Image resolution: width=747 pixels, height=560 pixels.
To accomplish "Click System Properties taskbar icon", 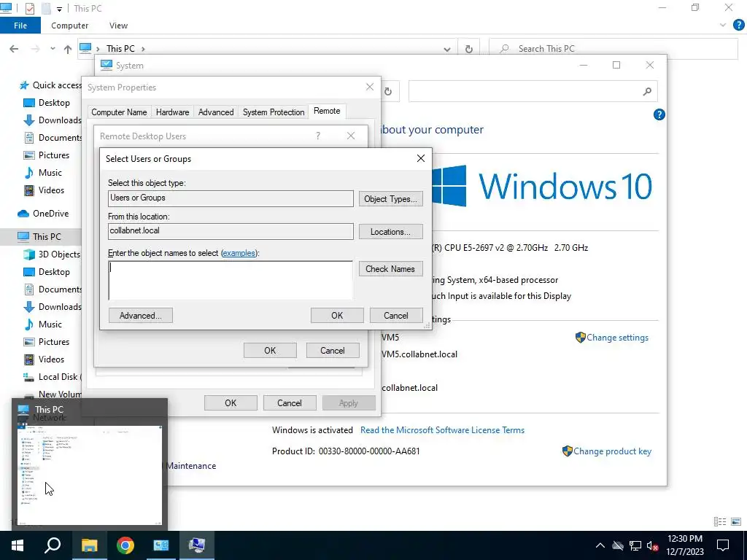I will [x=197, y=545].
